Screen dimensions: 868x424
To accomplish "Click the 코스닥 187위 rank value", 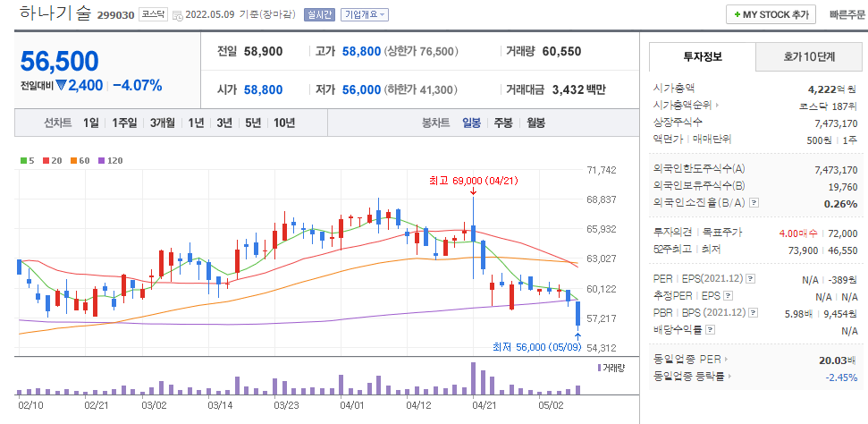I will (829, 106).
